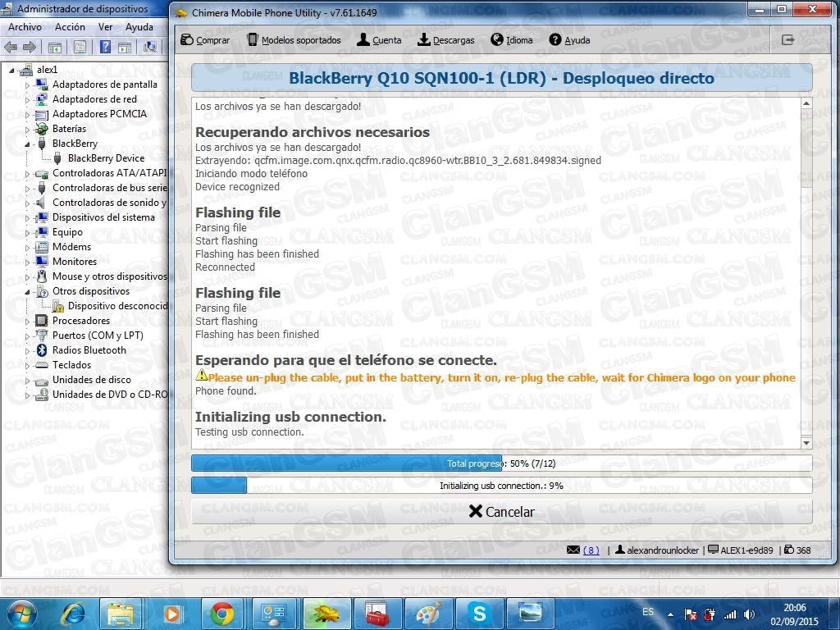
Task: Click the credits count 368
Action: [797, 550]
